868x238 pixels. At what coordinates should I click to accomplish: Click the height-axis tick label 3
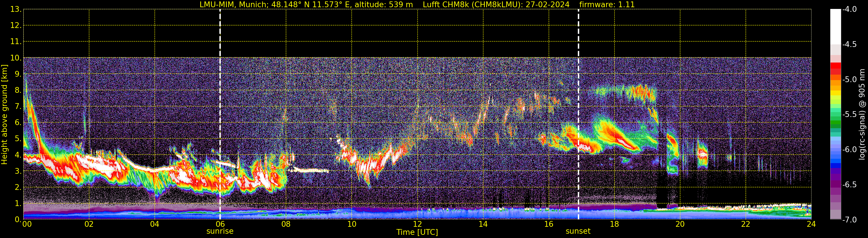(18, 171)
